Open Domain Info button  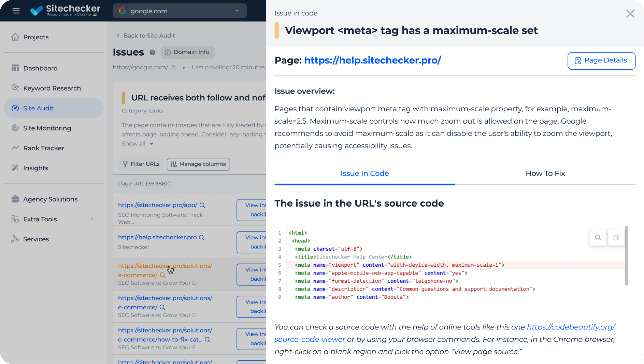pos(188,52)
